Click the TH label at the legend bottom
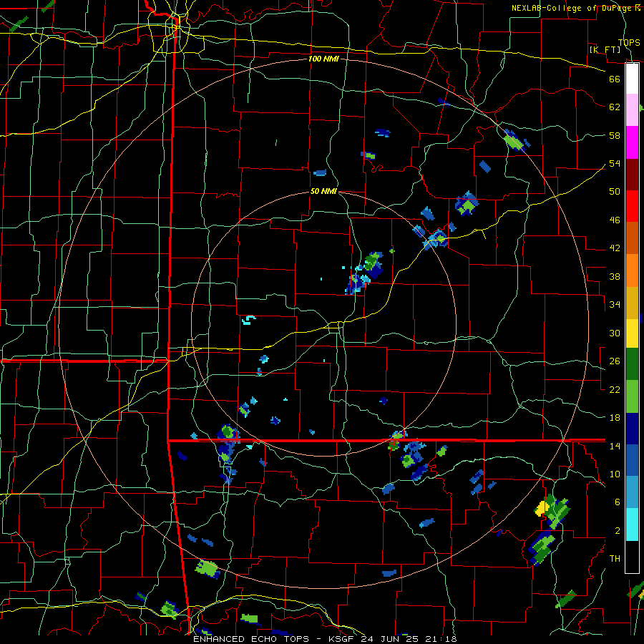 (x=615, y=559)
